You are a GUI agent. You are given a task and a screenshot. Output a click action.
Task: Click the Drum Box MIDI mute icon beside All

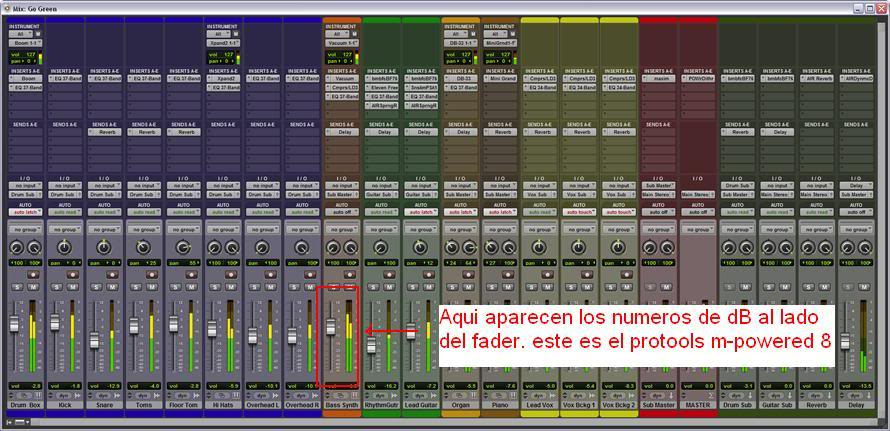tap(37, 34)
